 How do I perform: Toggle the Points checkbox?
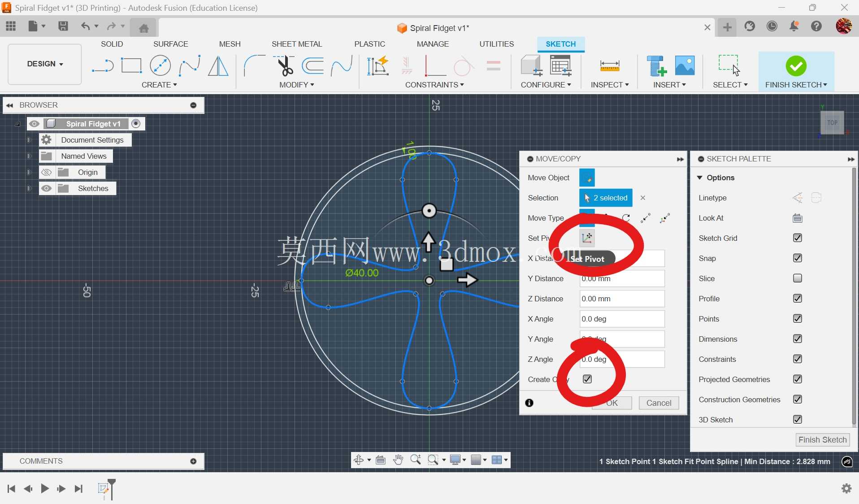[797, 318]
